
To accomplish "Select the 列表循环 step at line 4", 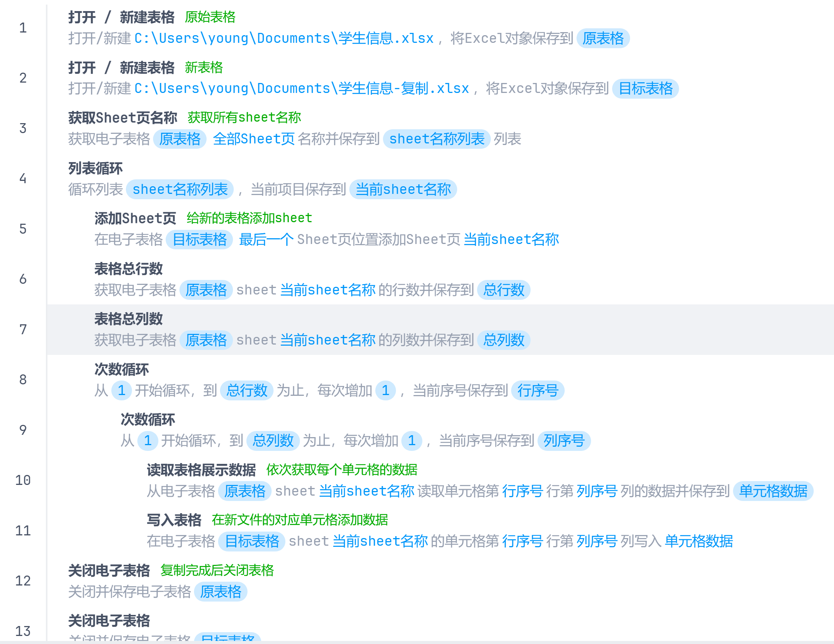I will [95, 168].
